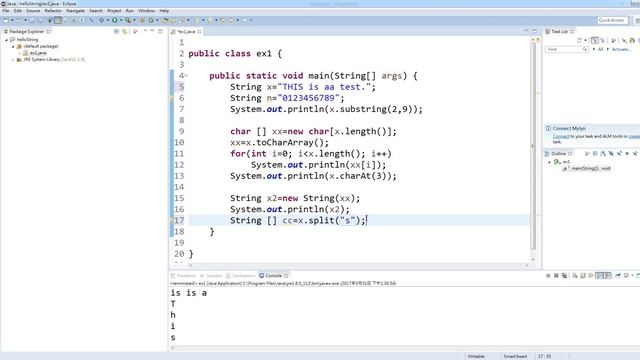Viewport: 640px width, 360px height.
Task: Collapse all in Package Explorer
Action: point(116,31)
